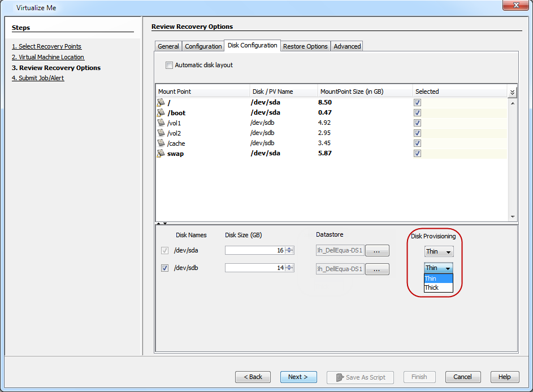Image resolution: width=533 pixels, height=392 pixels.
Task: Enable Automatic disk layout checkbox
Action: point(169,65)
